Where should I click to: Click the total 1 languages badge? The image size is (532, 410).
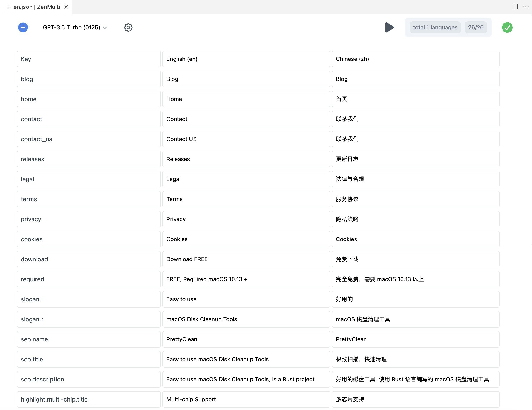click(x=435, y=27)
